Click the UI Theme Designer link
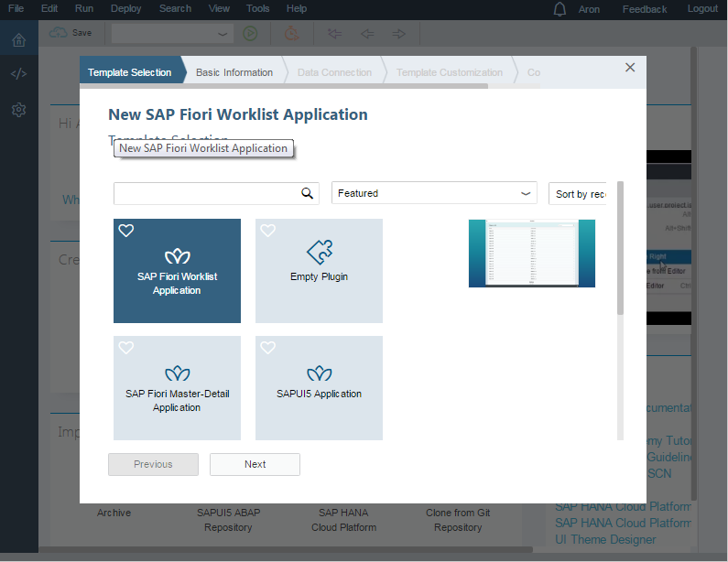 coord(605,540)
